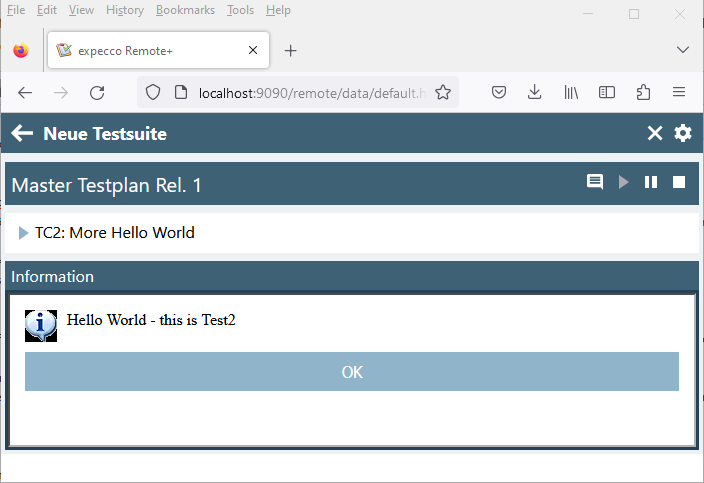The height and width of the screenshot is (483, 704).
Task: Open the settings gear in the header
Action: (683, 133)
